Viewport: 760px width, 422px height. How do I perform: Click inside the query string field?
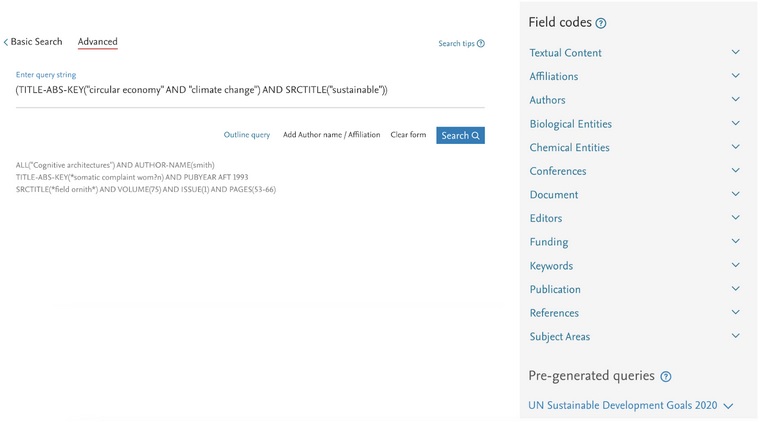pyautogui.click(x=250, y=91)
